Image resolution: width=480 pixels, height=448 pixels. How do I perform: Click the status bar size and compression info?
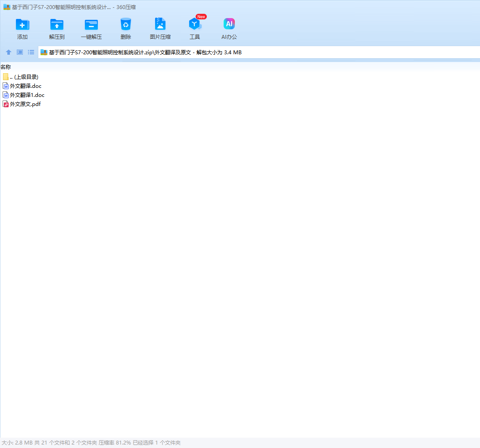pyautogui.click(x=91, y=442)
